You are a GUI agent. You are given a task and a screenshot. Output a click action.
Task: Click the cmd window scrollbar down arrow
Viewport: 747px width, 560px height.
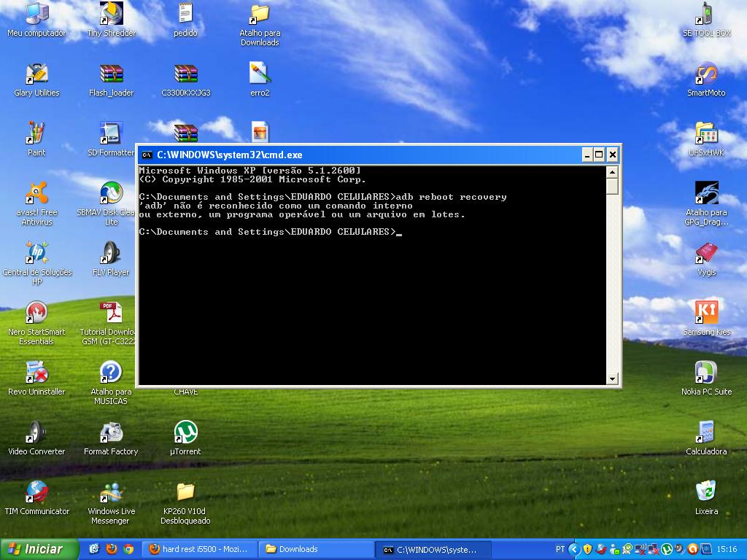[612, 379]
